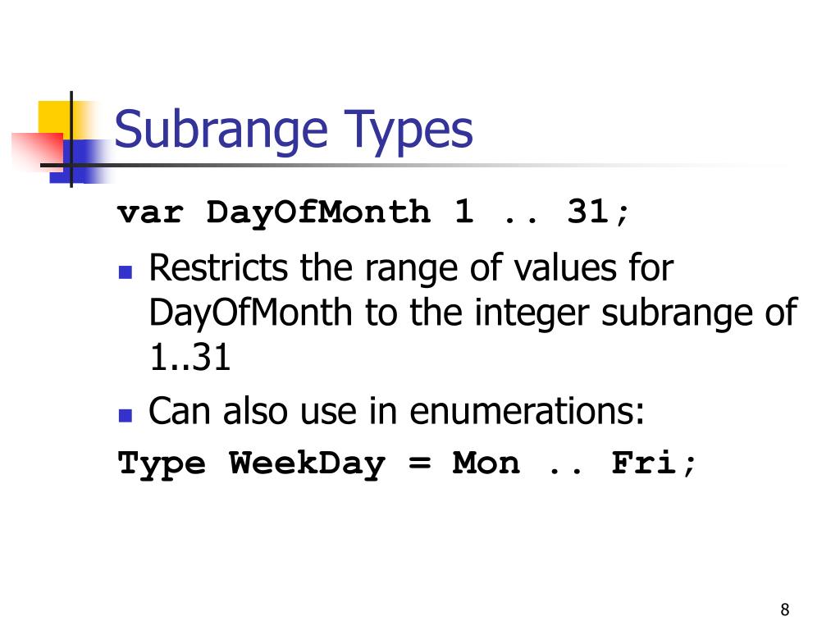Click 'DayOfMonth' in the first code line

point(318,212)
